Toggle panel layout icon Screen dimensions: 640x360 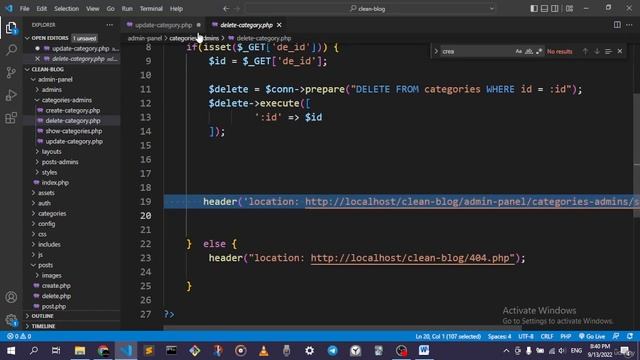pyautogui.click(x=544, y=9)
